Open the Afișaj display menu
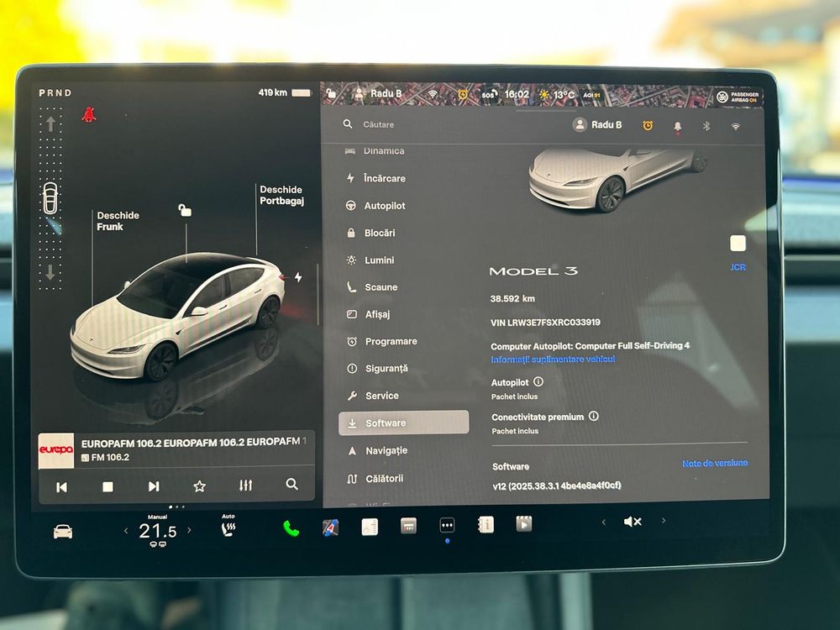This screenshot has height=630, width=840. click(369, 314)
